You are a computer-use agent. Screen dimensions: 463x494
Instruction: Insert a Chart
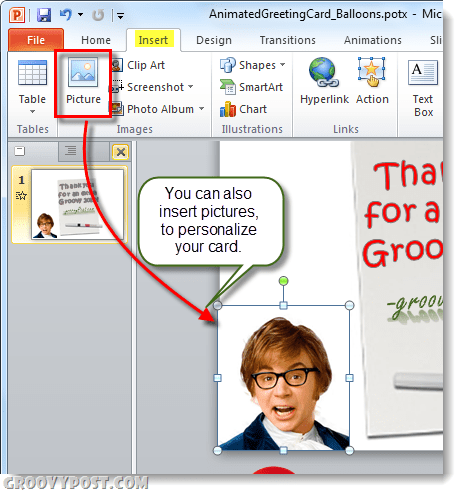pos(243,109)
